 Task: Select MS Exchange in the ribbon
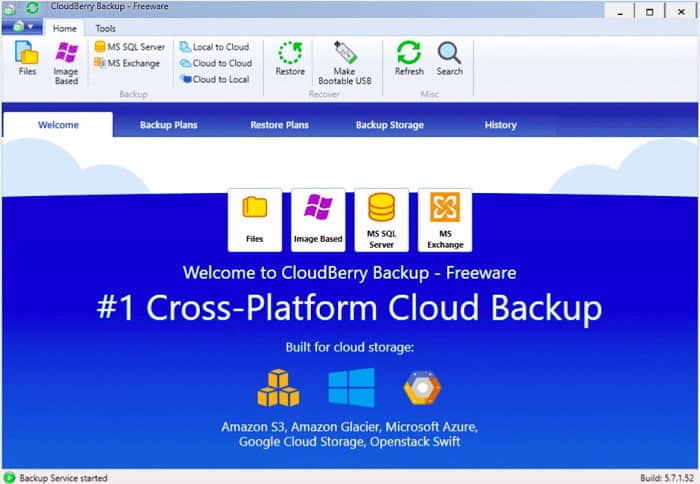tap(127, 63)
